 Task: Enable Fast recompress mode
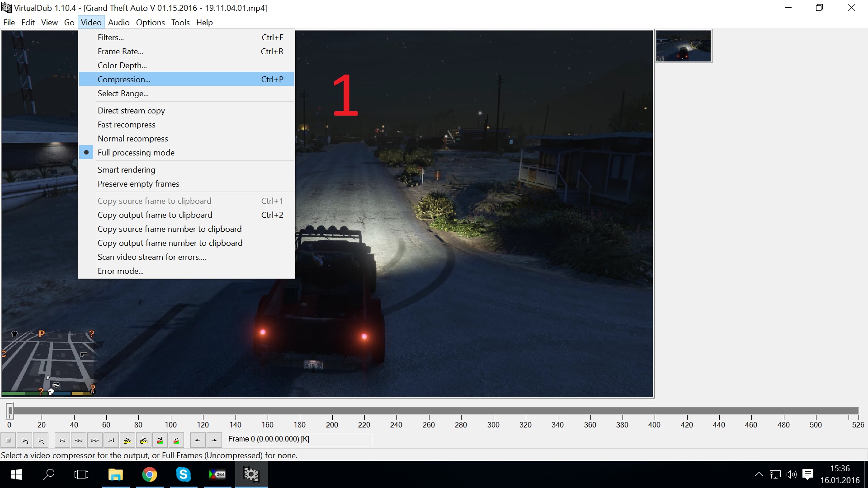tap(126, 125)
